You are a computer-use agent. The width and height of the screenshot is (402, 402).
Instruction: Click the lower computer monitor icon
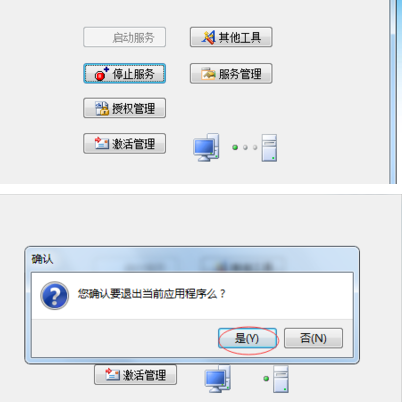pos(217,379)
